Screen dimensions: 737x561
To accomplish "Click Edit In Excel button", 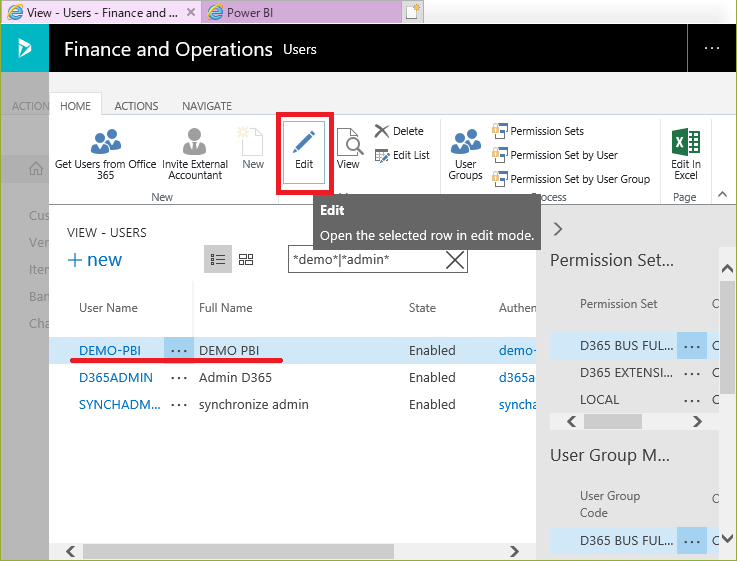I will point(686,155).
